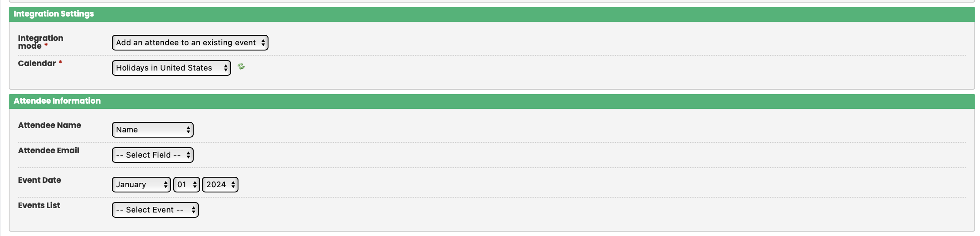Choose month from the January dropdown
This screenshot has height=236, width=980.
[x=141, y=185]
